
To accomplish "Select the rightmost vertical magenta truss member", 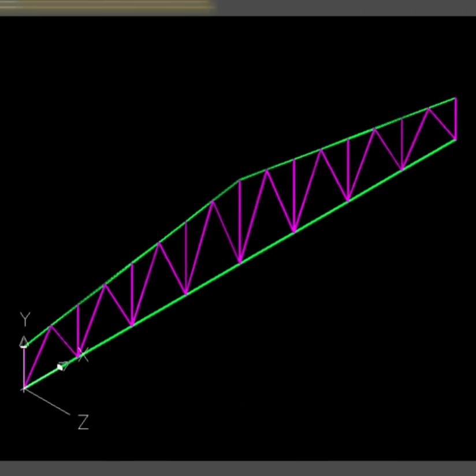I will (x=456, y=118).
